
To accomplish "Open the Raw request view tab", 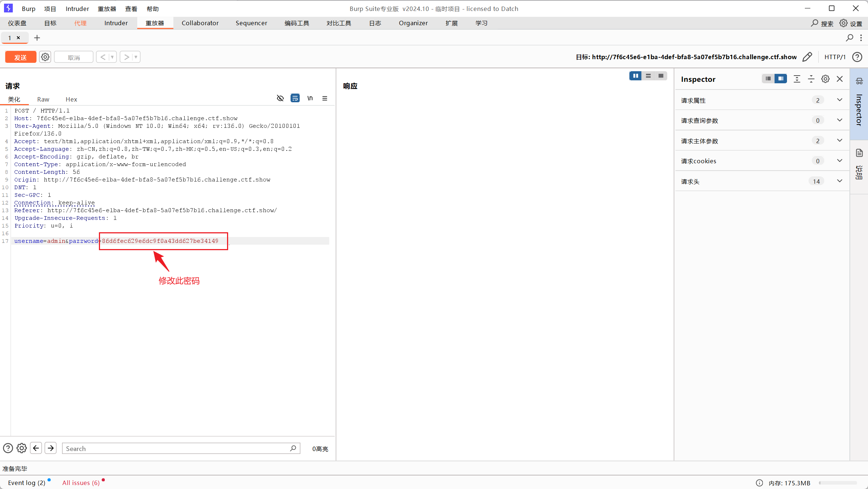I will pos(43,99).
